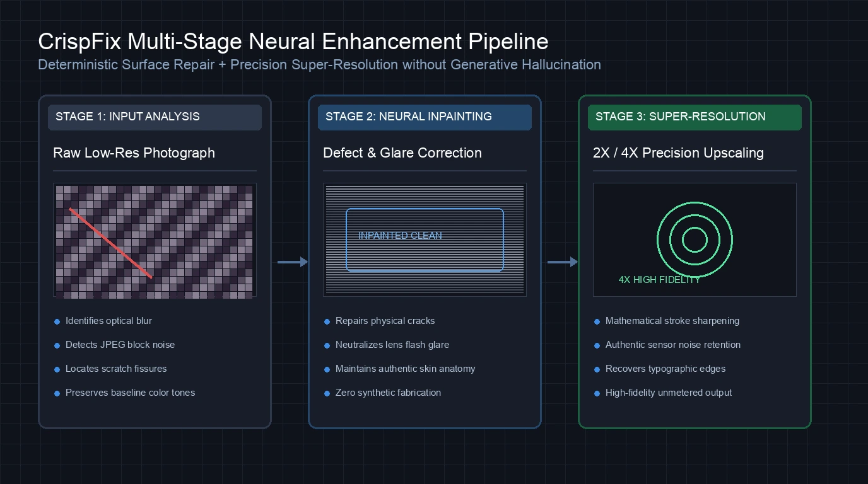Click the 2X / 4X Precision Upscaling heading
This screenshot has height=484, width=868.
(678, 153)
